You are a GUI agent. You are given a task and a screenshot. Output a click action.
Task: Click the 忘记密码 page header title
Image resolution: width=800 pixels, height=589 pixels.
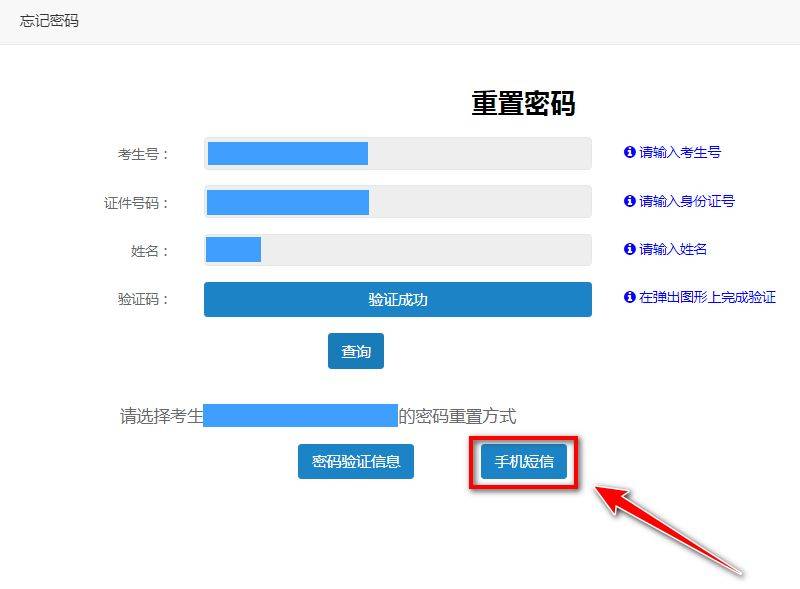(x=49, y=21)
